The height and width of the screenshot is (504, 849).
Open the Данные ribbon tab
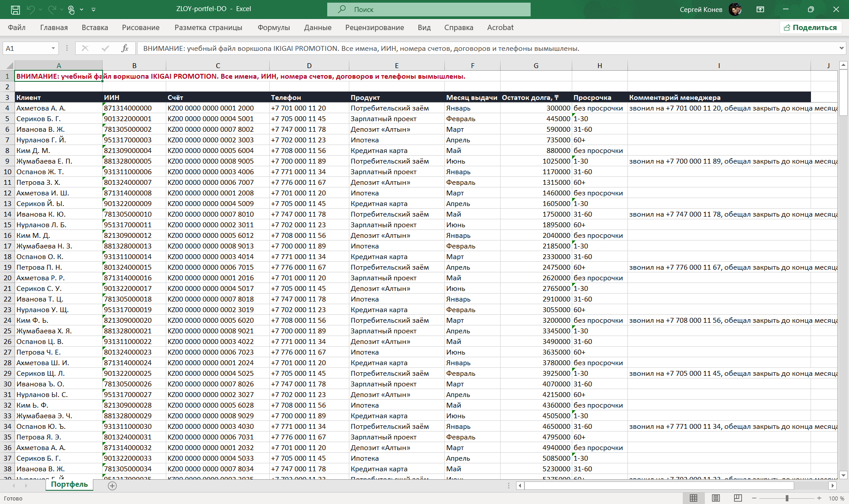(x=317, y=27)
